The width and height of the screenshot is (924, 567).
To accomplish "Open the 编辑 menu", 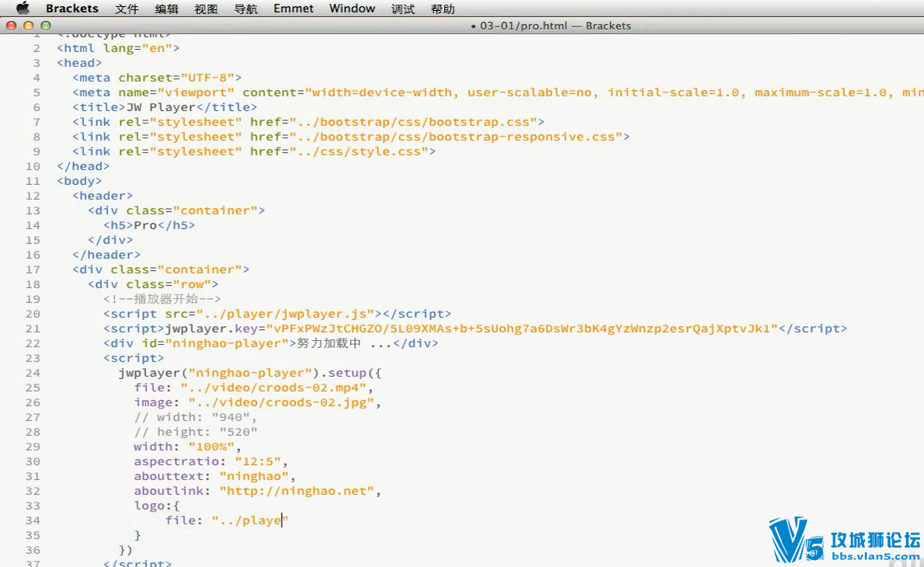I will pyautogui.click(x=167, y=9).
